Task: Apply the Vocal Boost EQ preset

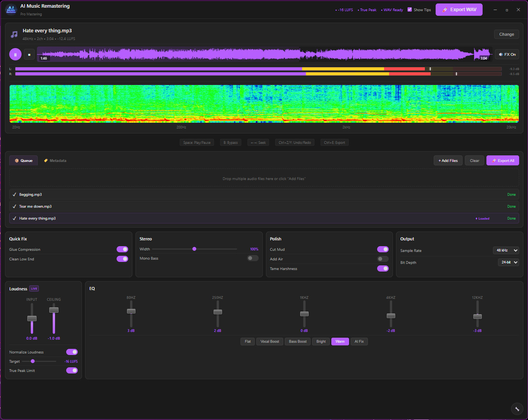Action: coord(269,342)
